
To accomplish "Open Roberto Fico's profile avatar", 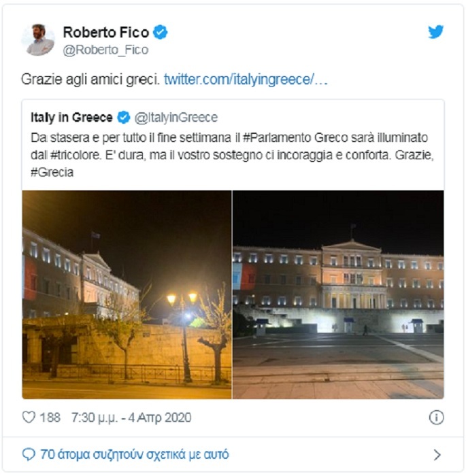I will click(x=38, y=39).
